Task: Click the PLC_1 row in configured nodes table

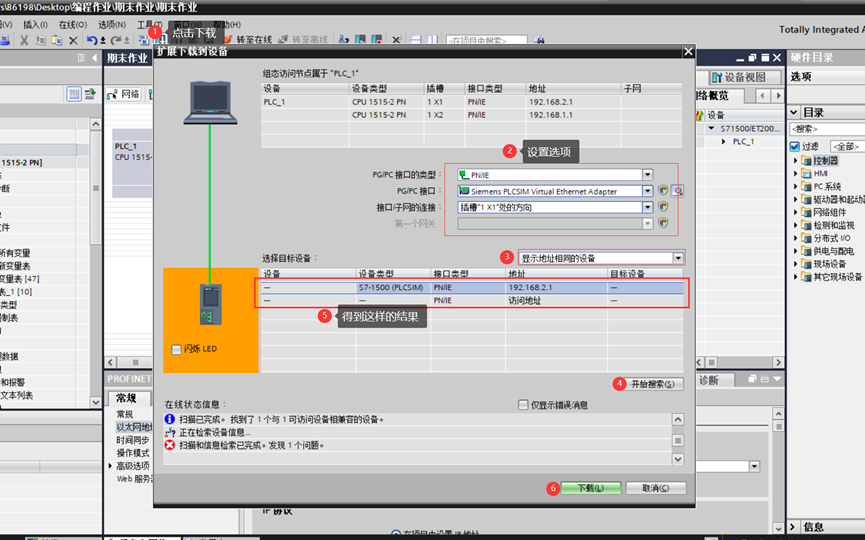Action: 471,101
